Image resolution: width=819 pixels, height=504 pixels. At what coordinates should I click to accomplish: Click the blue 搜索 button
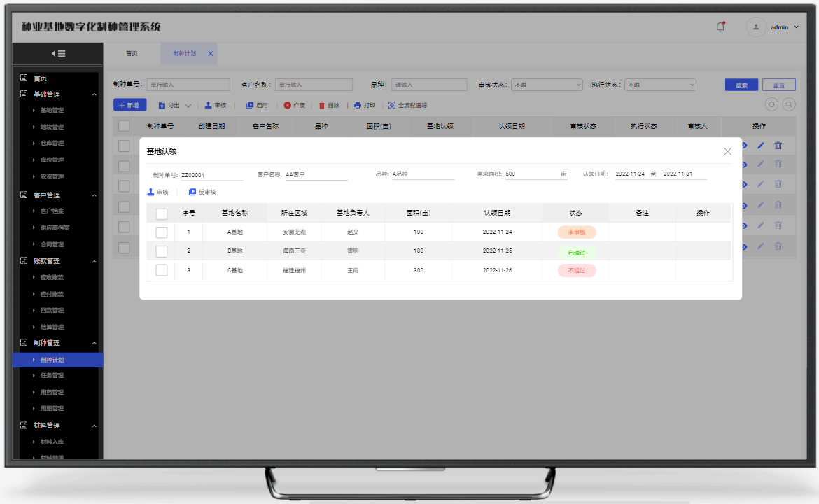(741, 85)
